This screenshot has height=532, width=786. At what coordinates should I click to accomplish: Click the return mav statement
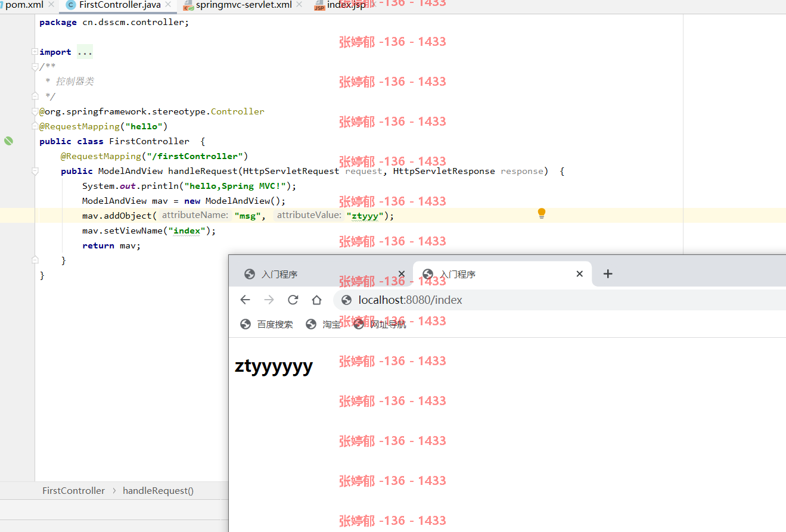coord(111,245)
